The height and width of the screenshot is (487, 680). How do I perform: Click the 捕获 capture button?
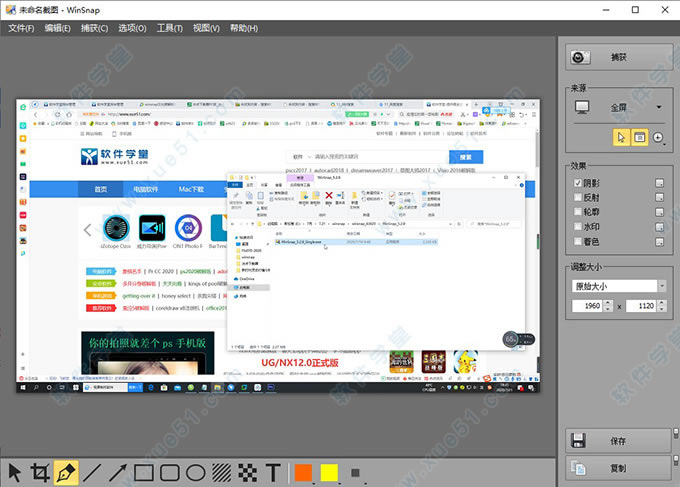point(619,57)
